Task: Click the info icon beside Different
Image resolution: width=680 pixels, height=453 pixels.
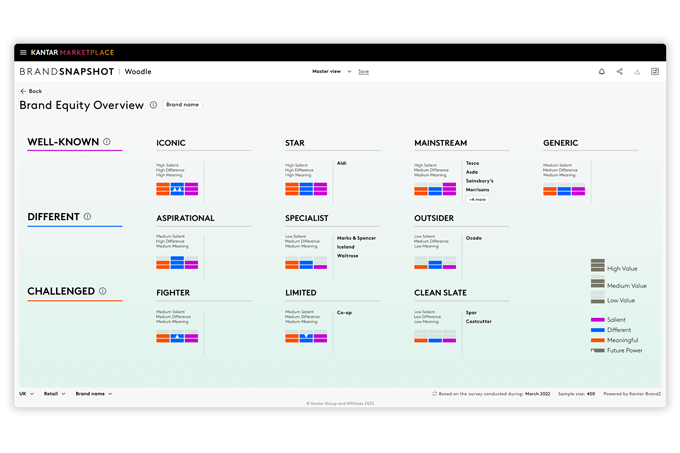Action: click(87, 216)
